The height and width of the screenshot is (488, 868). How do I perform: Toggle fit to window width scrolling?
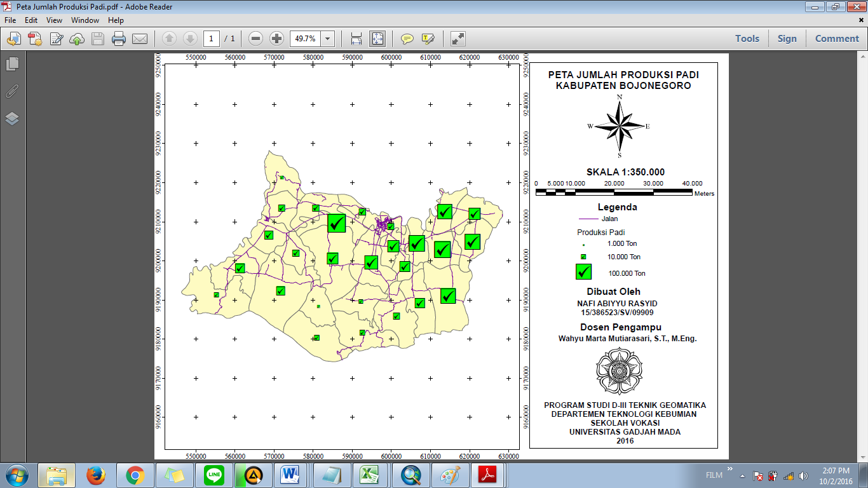tap(356, 39)
